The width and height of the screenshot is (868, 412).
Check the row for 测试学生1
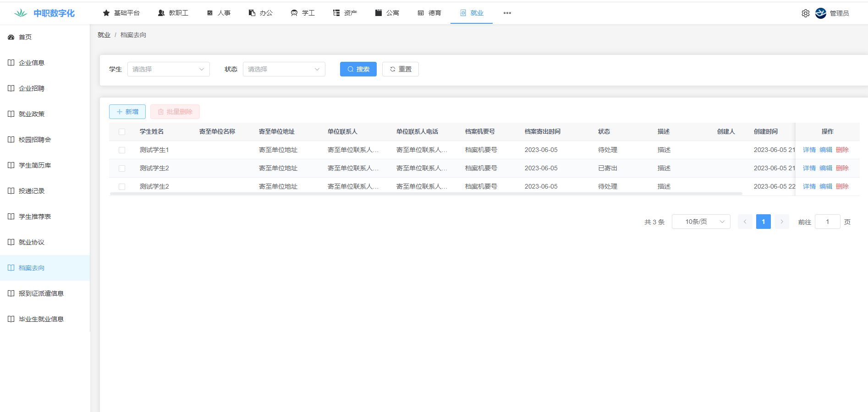[122, 150]
